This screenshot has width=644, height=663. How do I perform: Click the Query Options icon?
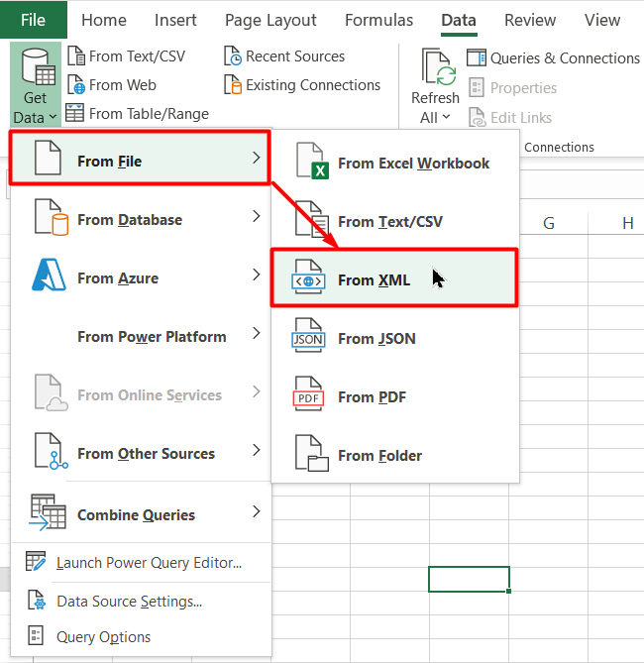[x=36, y=635]
